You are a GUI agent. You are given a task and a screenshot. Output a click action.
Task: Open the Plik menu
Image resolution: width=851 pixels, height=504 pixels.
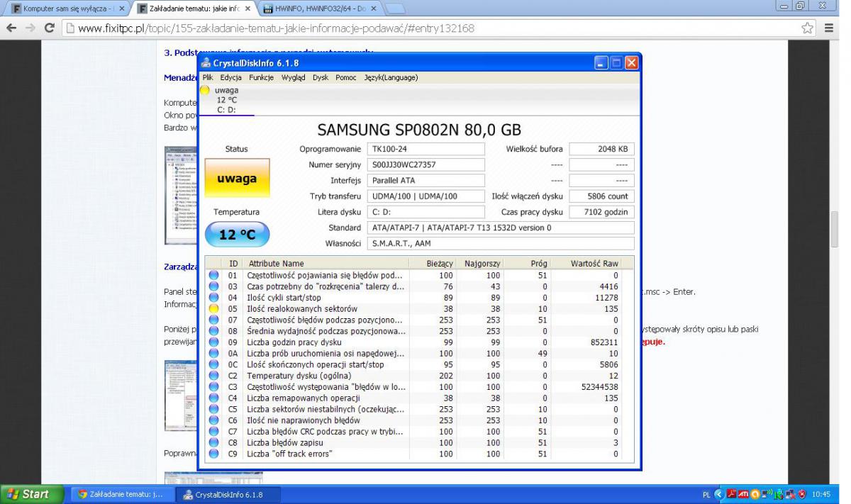tap(208, 77)
